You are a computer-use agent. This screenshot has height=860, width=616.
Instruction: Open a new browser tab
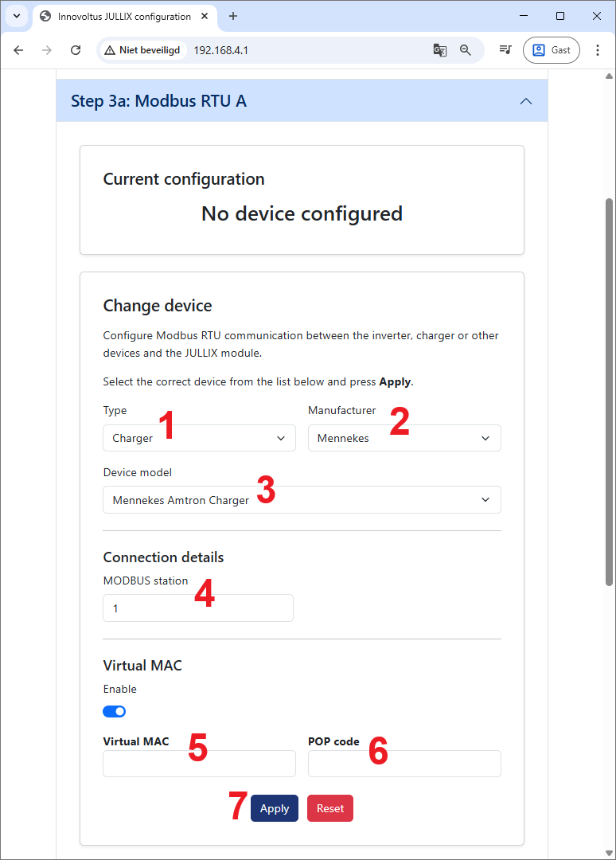click(x=233, y=16)
